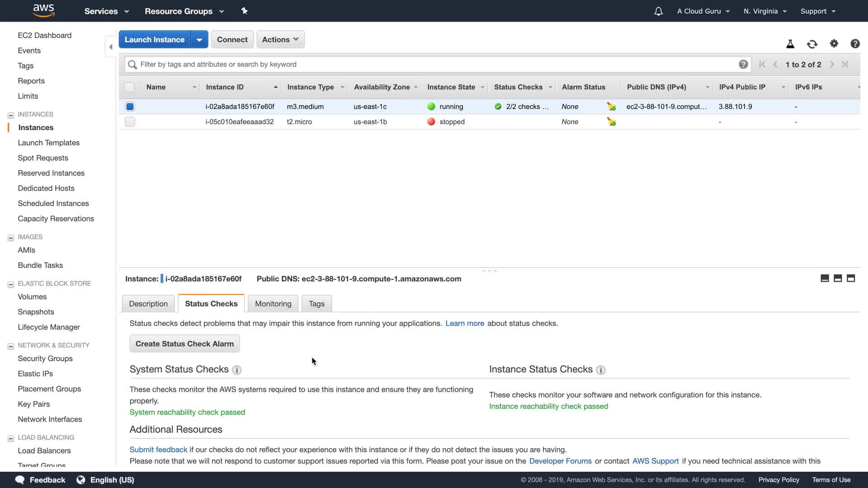Click the instance filter search field

point(434,64)
